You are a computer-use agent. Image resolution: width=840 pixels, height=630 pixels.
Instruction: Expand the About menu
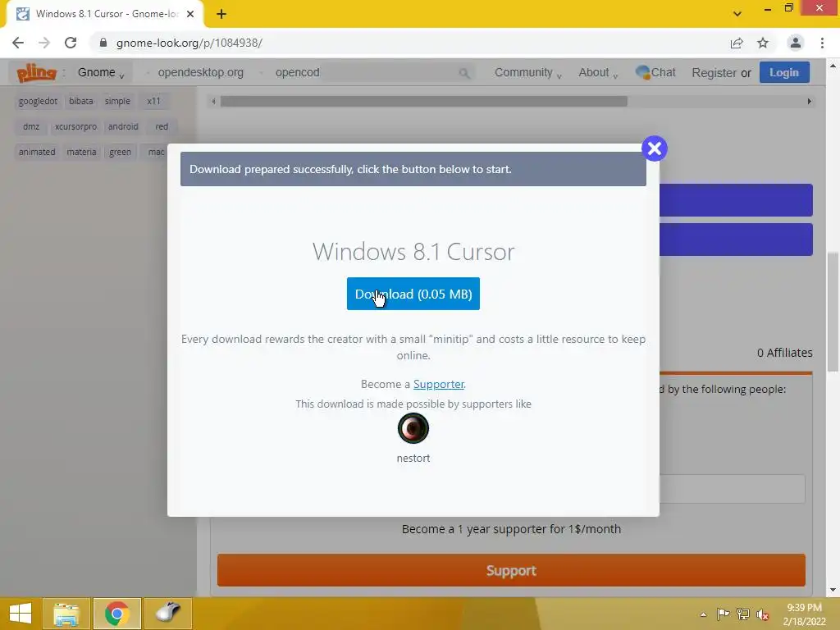[598, 72]
